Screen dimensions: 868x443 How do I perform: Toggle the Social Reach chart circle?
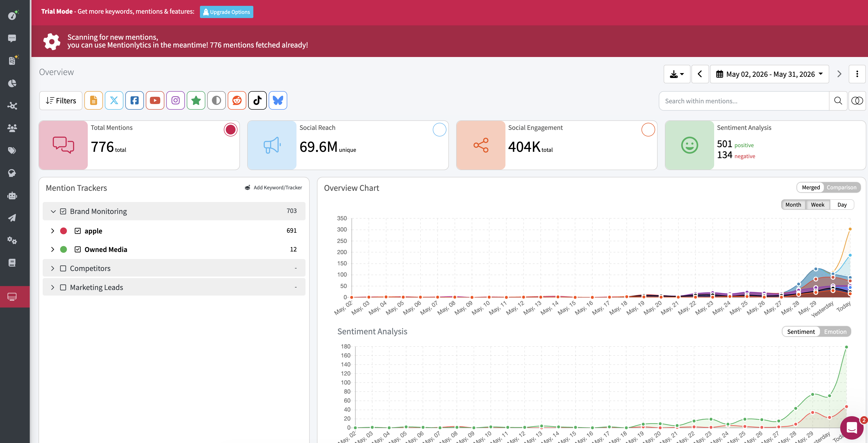pyautogui.click(x=439, y=130)
